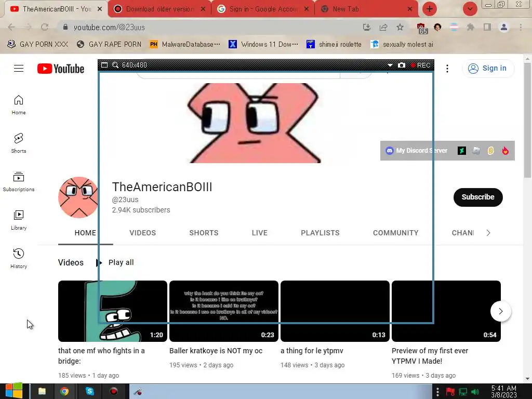Open thumbnail of 0:13 ytpmv video
Image resolution: width=532 pixels, height=399 pixels.
[x=335, y=311]
